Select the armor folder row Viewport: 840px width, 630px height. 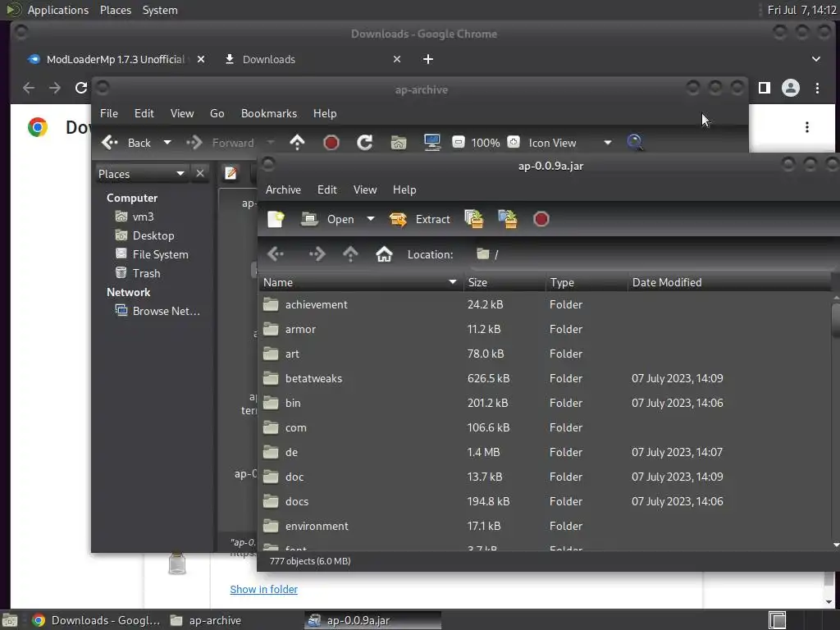click(x=545, y=329)
